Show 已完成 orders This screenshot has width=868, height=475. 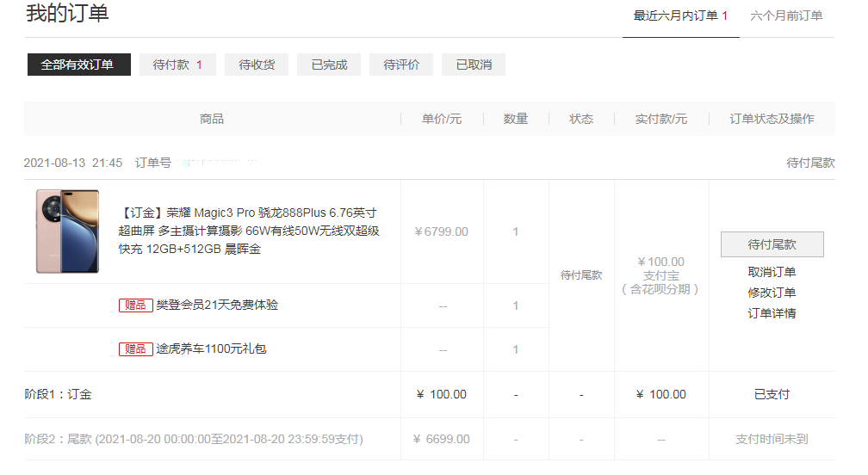click(329, 65)
